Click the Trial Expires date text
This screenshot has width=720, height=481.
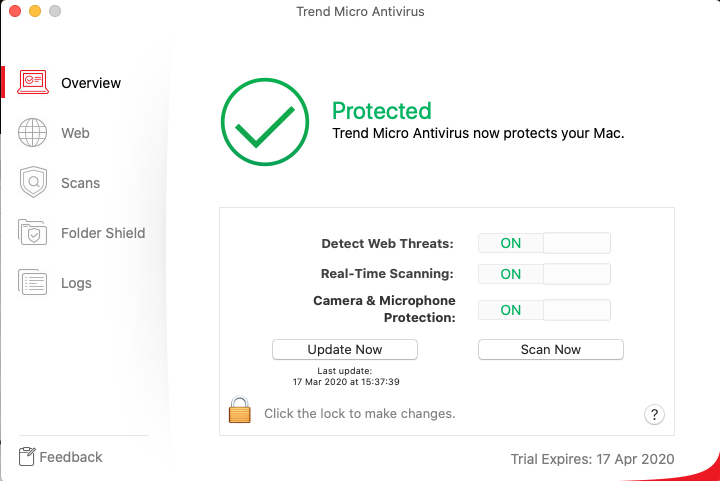(592, 459)
